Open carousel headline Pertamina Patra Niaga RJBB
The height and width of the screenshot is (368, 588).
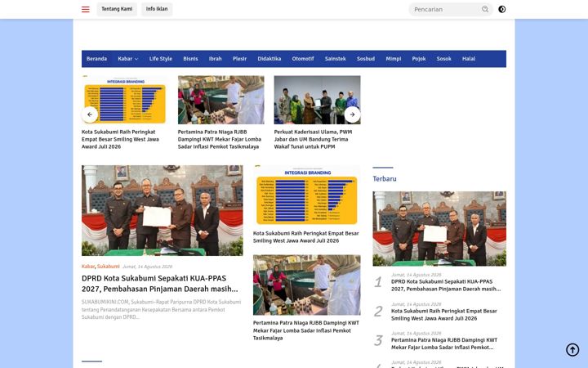coord(220,139)
